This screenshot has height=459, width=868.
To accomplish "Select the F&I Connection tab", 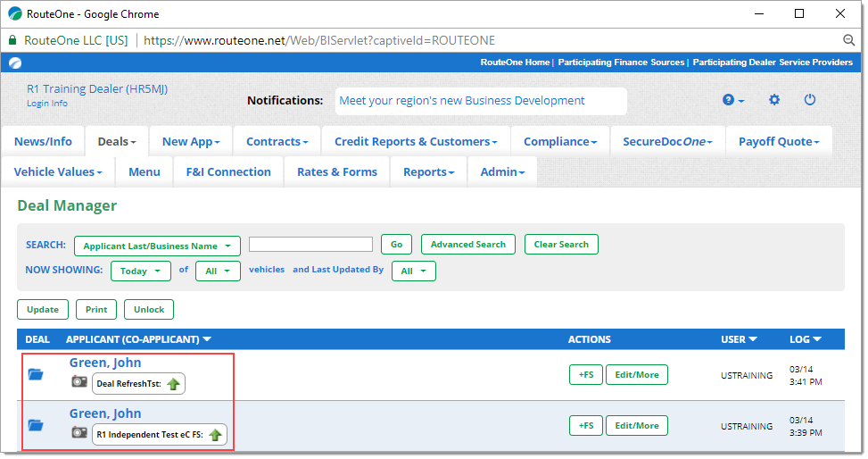I will 228,171.
